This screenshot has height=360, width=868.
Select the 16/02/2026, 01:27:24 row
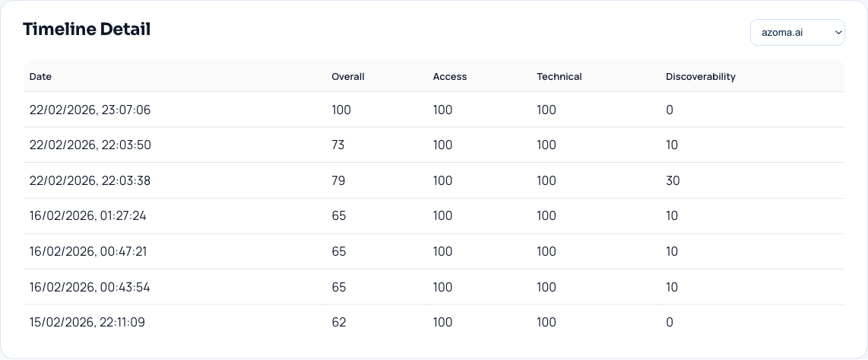87,216
